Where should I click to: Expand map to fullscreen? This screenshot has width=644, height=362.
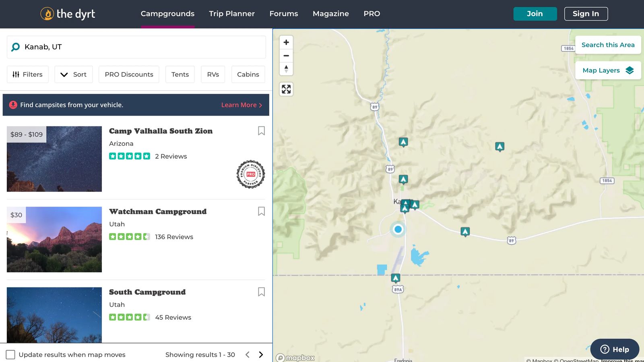click(x=286, y=89)
